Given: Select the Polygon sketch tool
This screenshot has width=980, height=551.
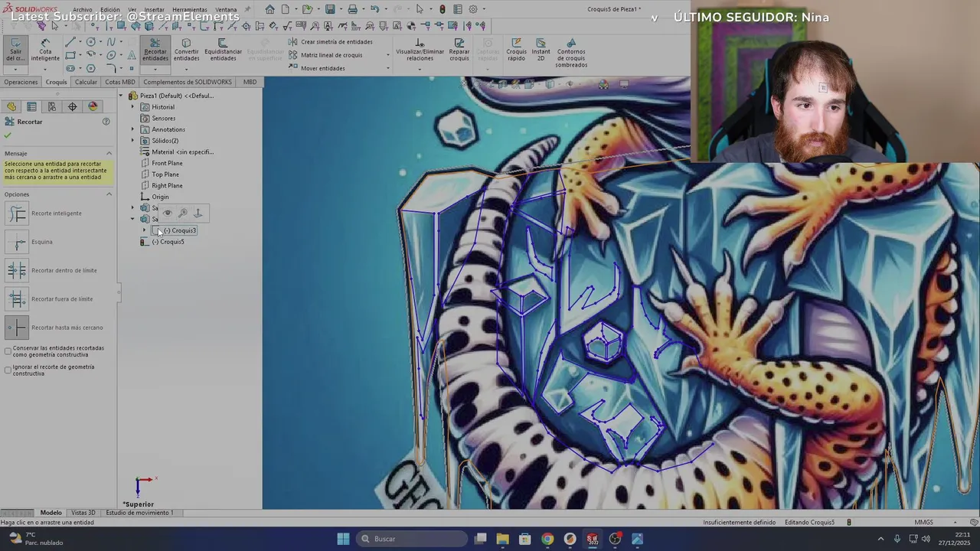Looking at the screenshot, I should [91, 68].
